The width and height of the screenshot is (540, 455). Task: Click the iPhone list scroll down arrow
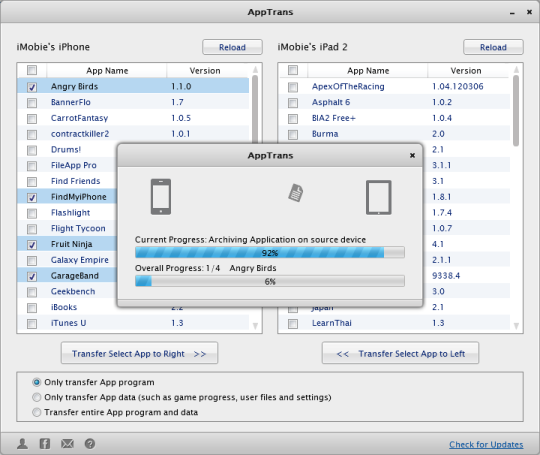coord(255,325)
